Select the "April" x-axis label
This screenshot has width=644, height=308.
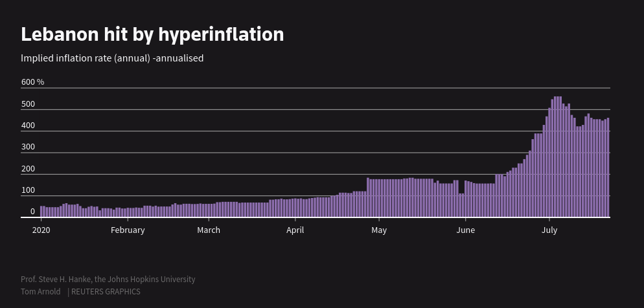tap(295, 230)
